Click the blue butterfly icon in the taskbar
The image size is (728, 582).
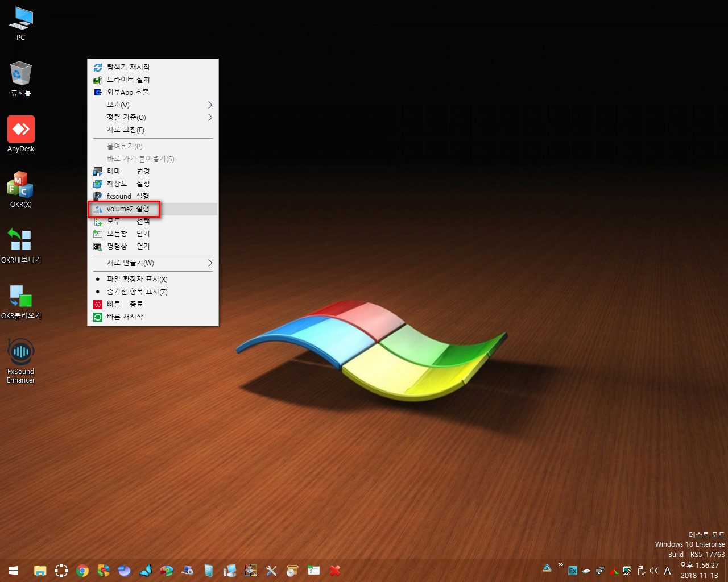point(146,571)
